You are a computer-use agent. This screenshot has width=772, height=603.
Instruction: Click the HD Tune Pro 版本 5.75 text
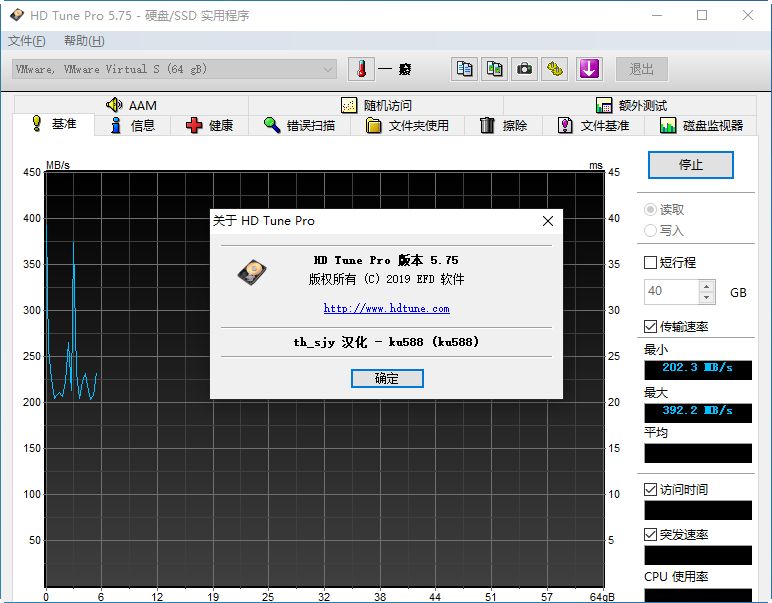pos(386,260)
